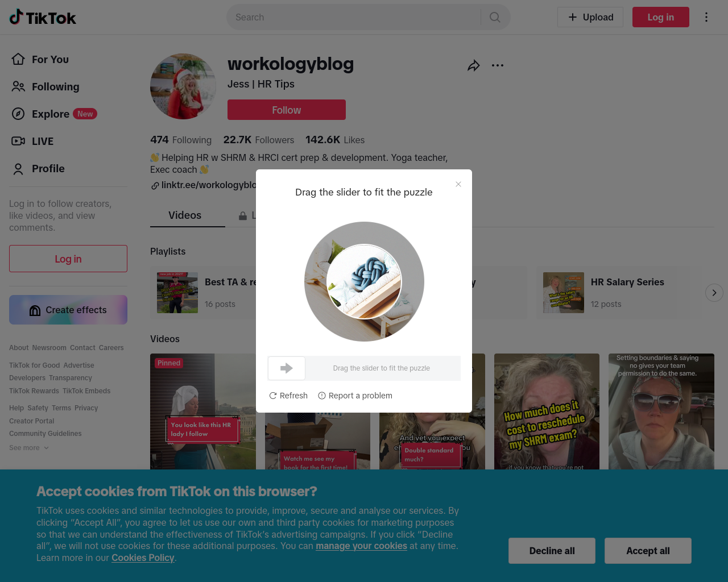728x582 pixels.
Task: Open the three-dot menu in top bar
Action: 706,17
